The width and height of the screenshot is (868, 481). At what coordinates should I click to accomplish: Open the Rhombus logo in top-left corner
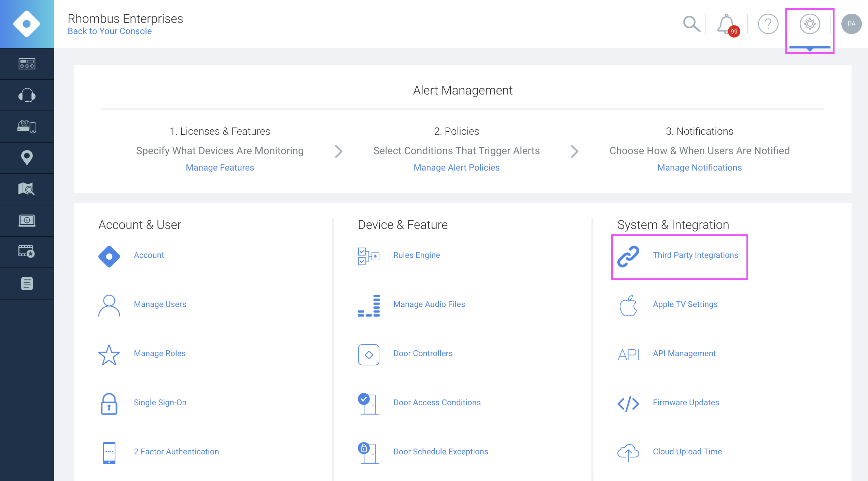[27, 24]
